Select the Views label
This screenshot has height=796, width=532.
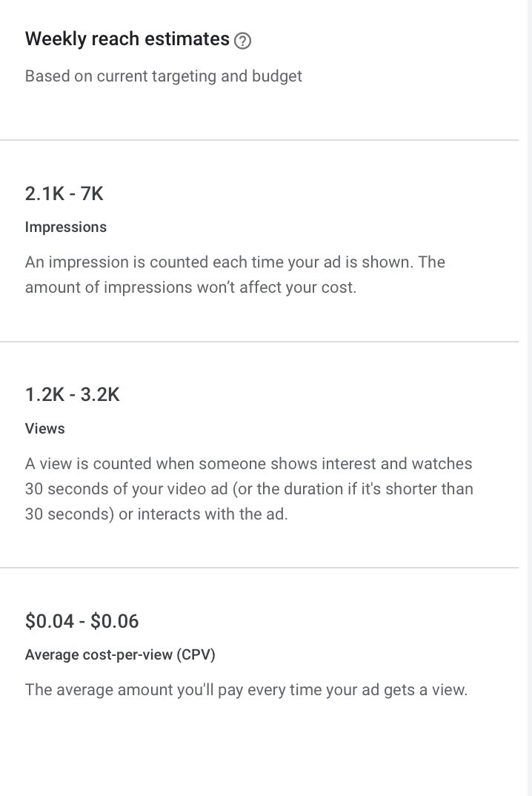click(45, 429)
